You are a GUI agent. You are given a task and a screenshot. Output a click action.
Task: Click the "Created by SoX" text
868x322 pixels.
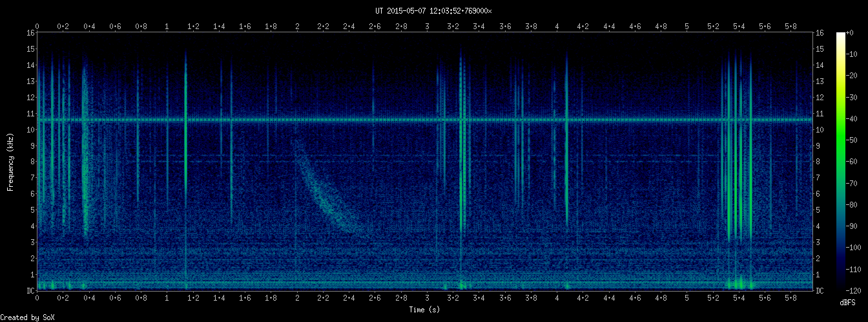point(23,317)
